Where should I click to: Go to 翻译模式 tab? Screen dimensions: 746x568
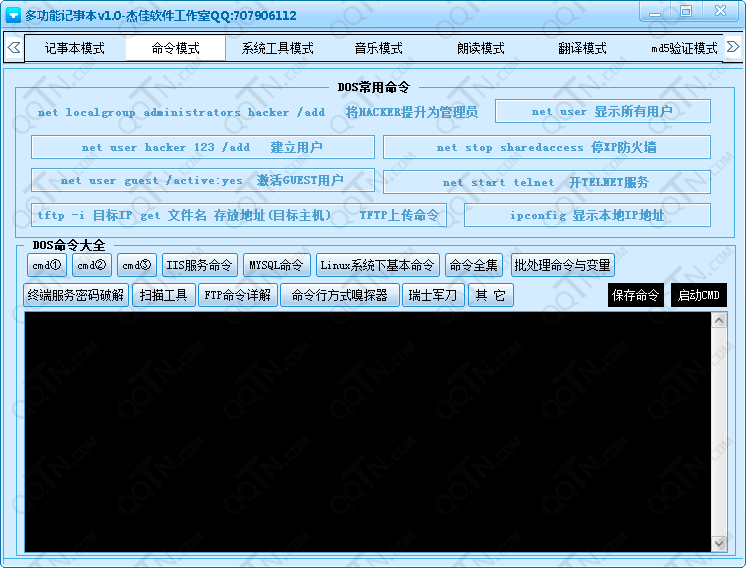(x=582, y=48)
